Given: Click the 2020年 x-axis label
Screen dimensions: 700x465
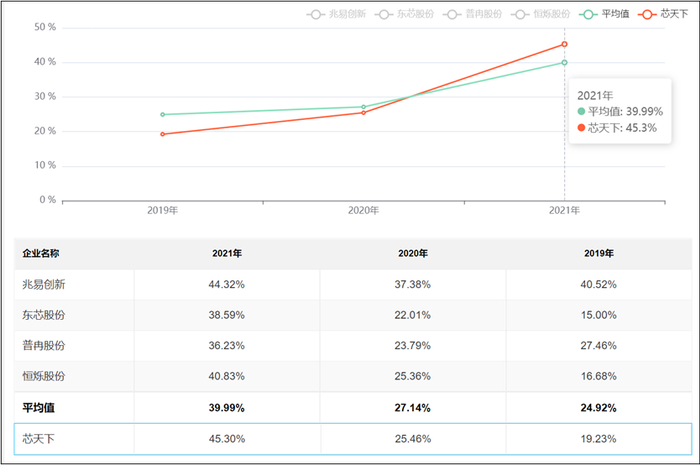Looking at the screenshot, I should point(363,210).
